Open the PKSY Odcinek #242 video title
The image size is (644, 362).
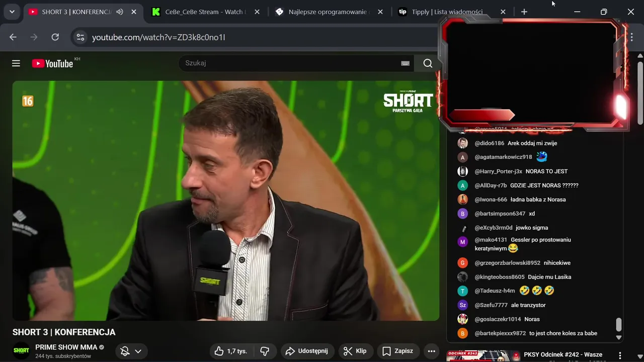point(562,355)
